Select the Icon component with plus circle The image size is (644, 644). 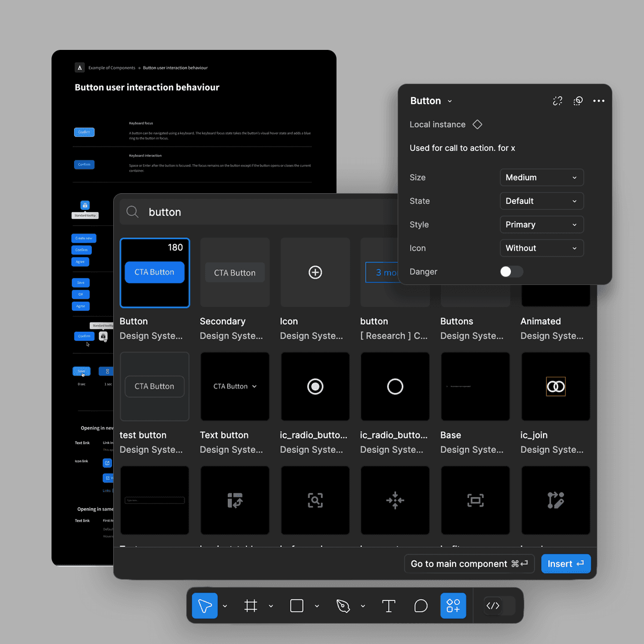tap(315, 273)
